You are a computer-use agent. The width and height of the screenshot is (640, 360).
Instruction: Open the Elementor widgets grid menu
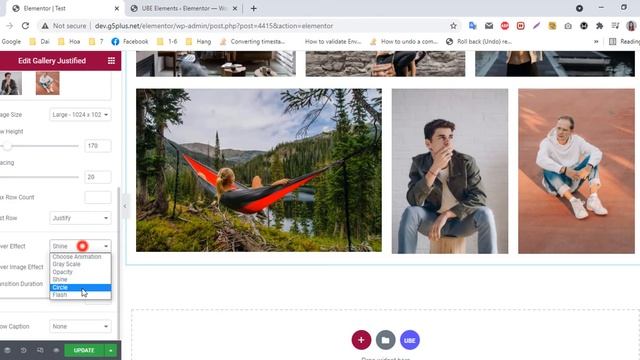click(111, 61)
